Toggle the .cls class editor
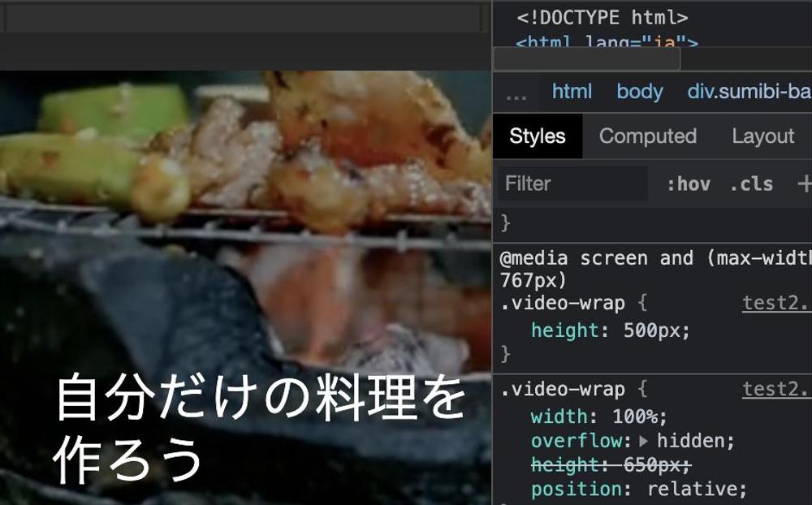The image size is (812, 505). 751,183
